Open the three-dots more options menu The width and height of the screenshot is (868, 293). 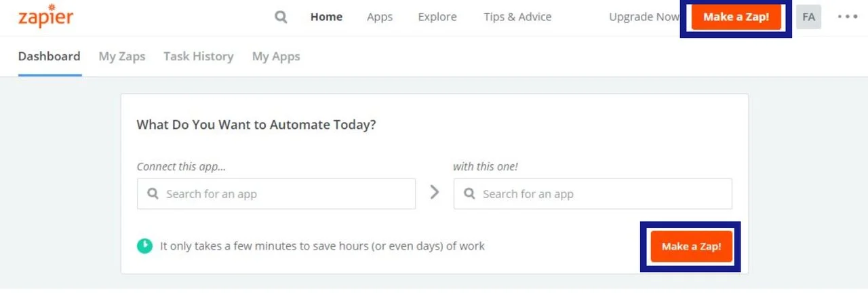pos(848,17)
